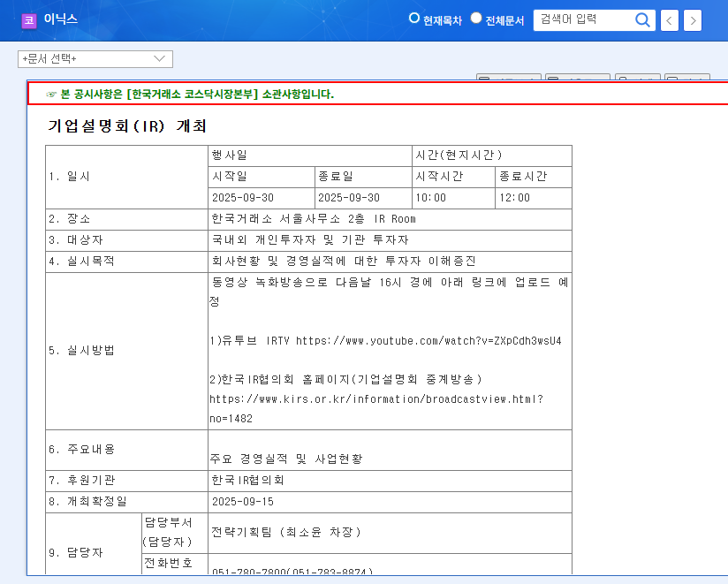728x584 pixels.
Task: Click the 4. 실시목적 row label
Action: click(81, 261)
